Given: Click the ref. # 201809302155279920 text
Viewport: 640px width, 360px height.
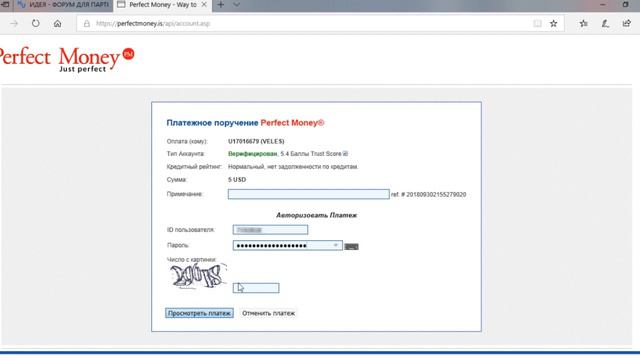Looking at the screenshot, I should (x=429, y=195).
